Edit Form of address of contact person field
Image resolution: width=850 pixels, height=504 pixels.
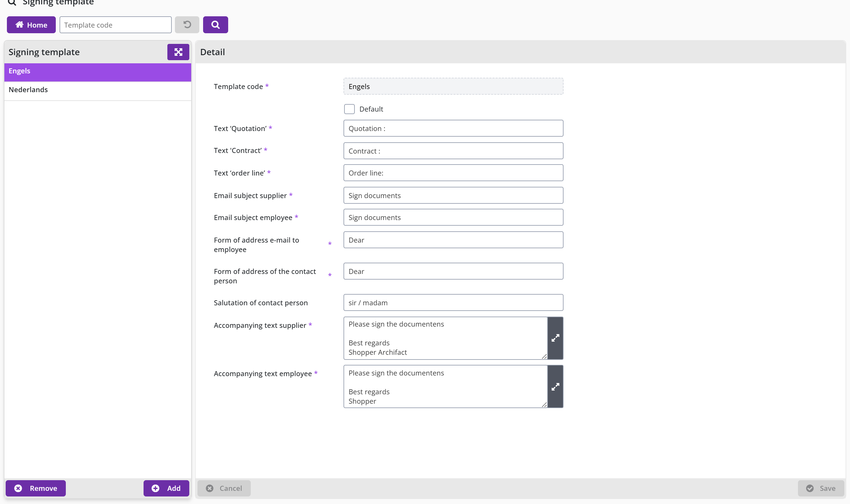(x=453, y=271)
